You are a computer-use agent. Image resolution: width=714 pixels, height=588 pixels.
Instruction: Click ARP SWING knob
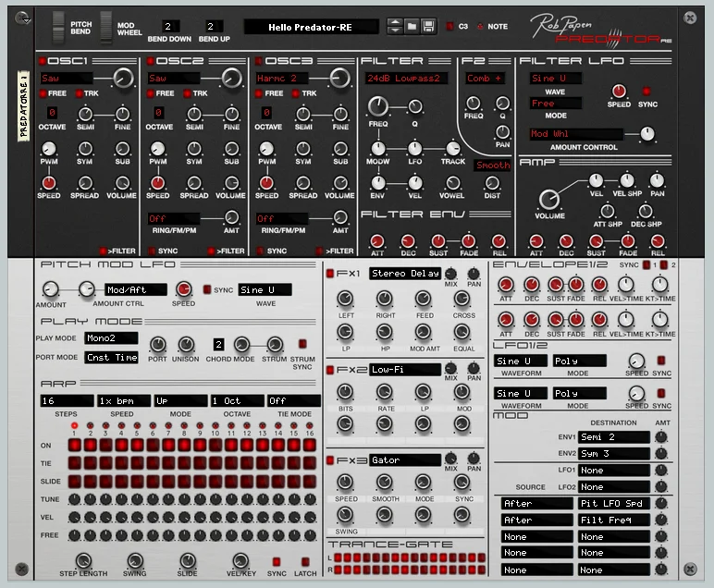coord(135,560)
